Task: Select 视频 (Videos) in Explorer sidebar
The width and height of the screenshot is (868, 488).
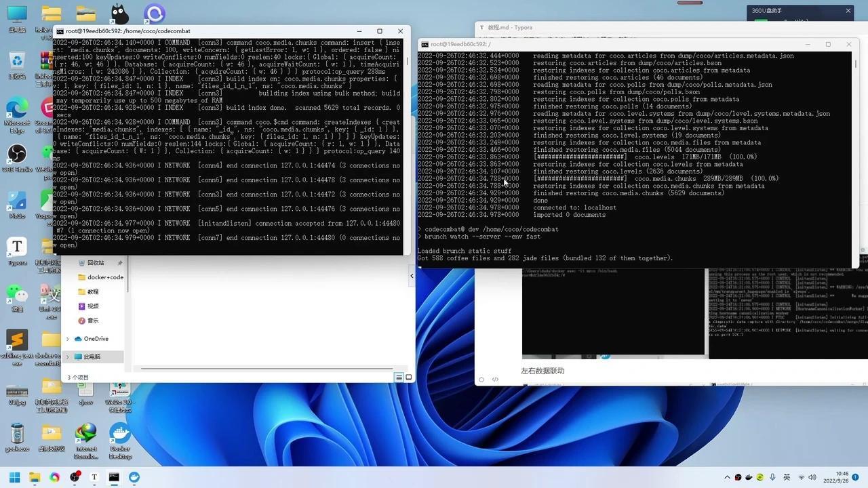Action: point(94,306)
